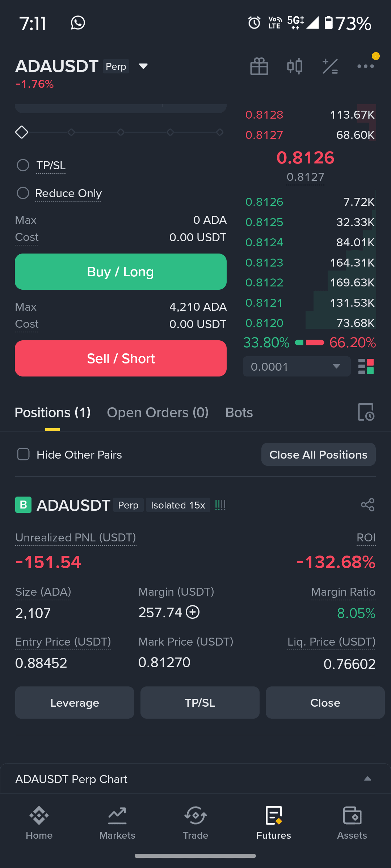Open the three-dot more options menu
This screenshot has height=868, width=391.
(366, 66)
